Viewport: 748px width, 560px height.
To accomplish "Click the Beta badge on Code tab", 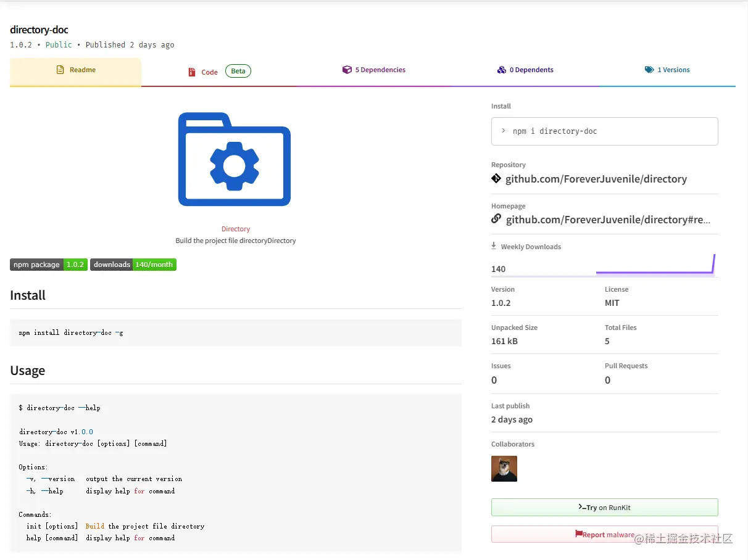I will (x=238, y=71).
